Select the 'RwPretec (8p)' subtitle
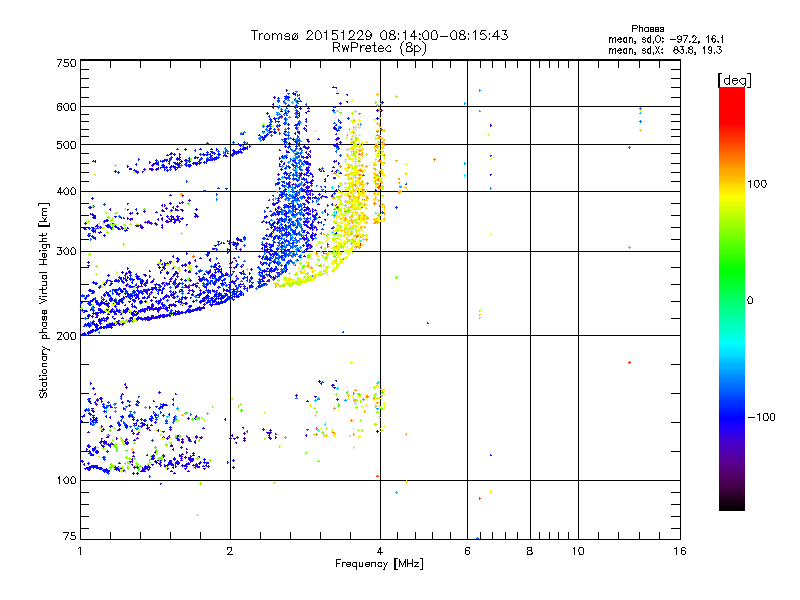Image resolution: width=800 pixels, height=600 pixels. [379, 48]
